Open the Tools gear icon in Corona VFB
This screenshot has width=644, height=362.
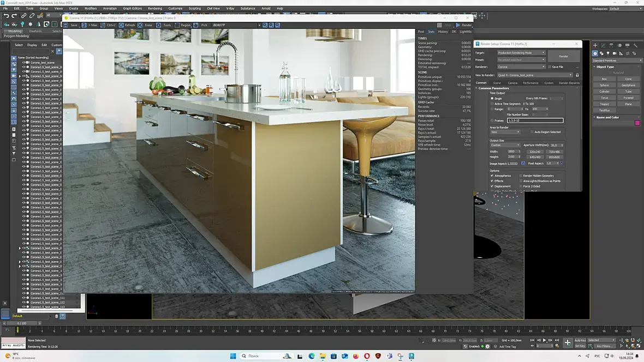pyautogui.click(x=158, y=25)
